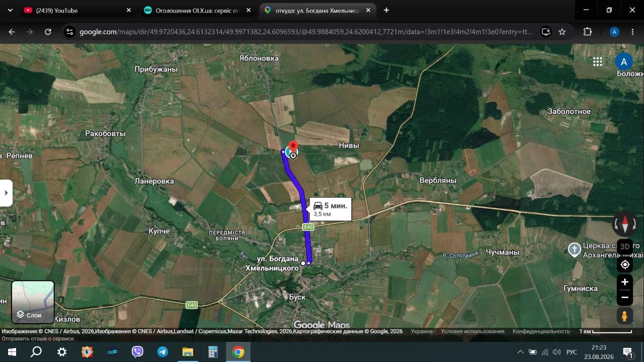Screen dimensions: 644x362
Task: Reset the map compass orientation
Action: pyautogui.click(x=625, y=224)
